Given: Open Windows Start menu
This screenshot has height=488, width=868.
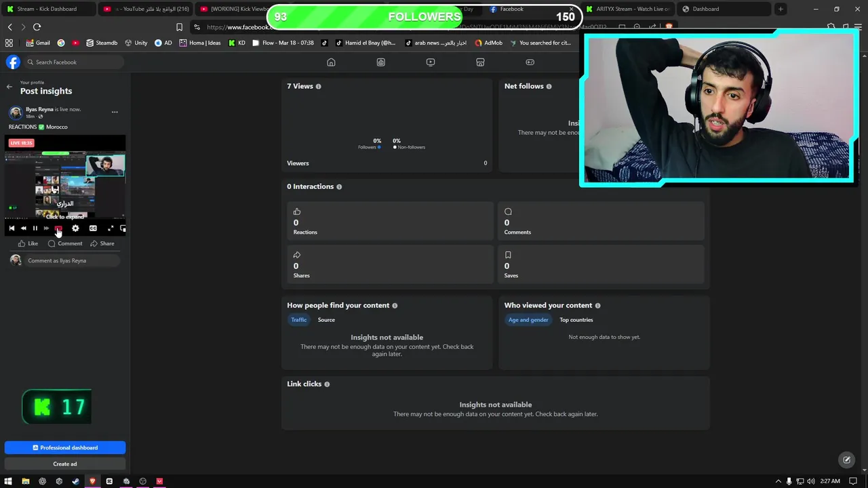Looking at the screenshot, I should point(8,481).
